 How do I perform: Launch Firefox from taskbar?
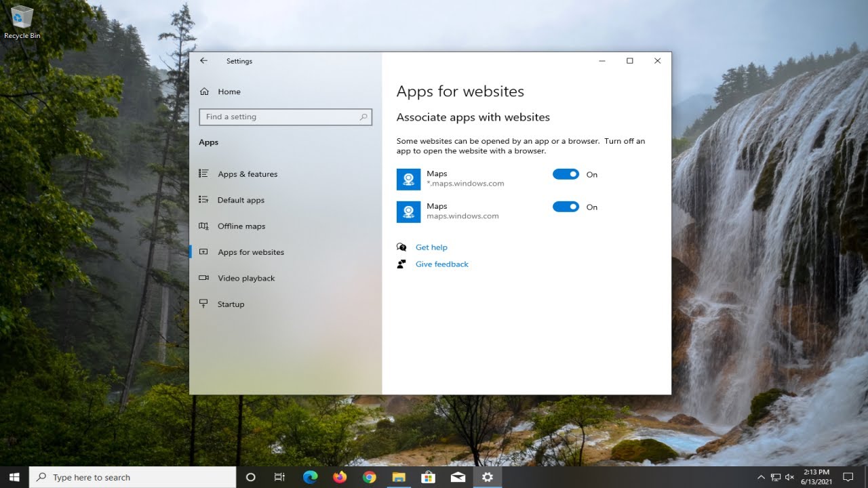(340, 477)
